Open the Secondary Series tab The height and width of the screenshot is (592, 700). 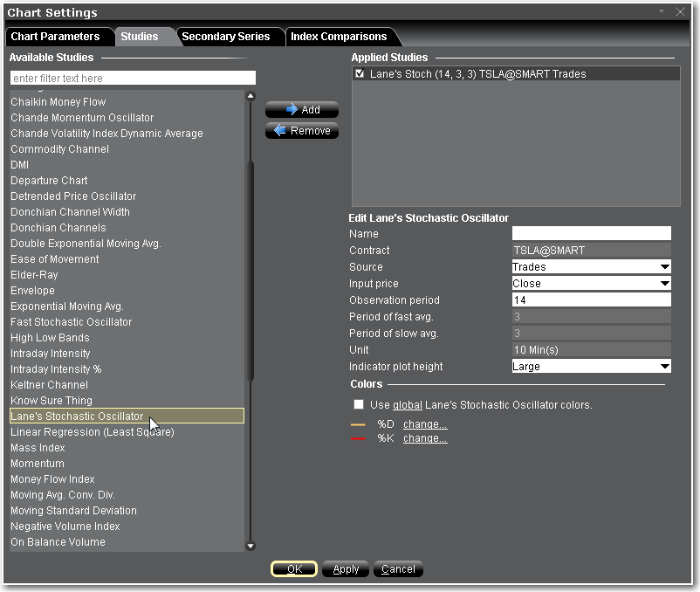coord(225,37)
